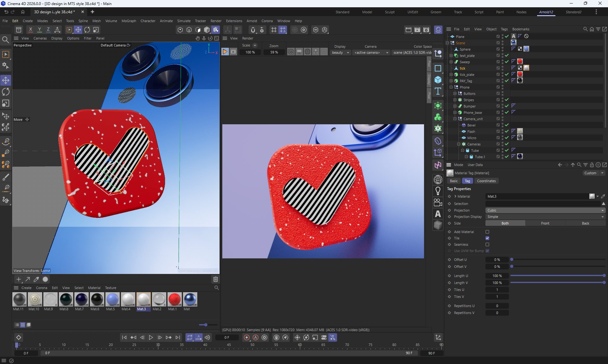Viewport: 608px width, 364px height.
Task: Enable the Add Material checkbox
Action: [x=487, y=232]
